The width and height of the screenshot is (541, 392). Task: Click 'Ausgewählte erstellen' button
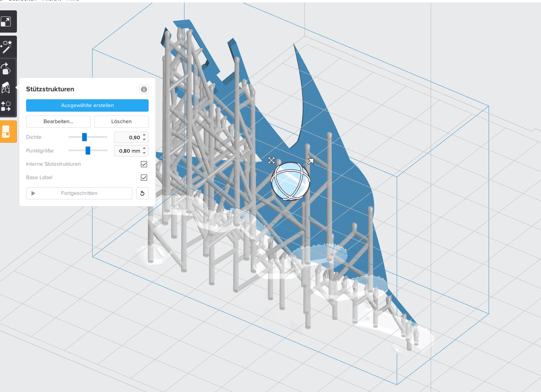pos(87,105)
